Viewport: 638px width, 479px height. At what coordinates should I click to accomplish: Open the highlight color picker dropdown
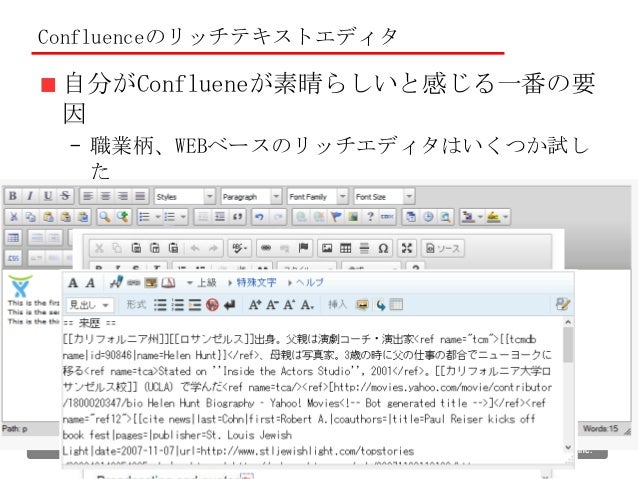coord(505,217)
